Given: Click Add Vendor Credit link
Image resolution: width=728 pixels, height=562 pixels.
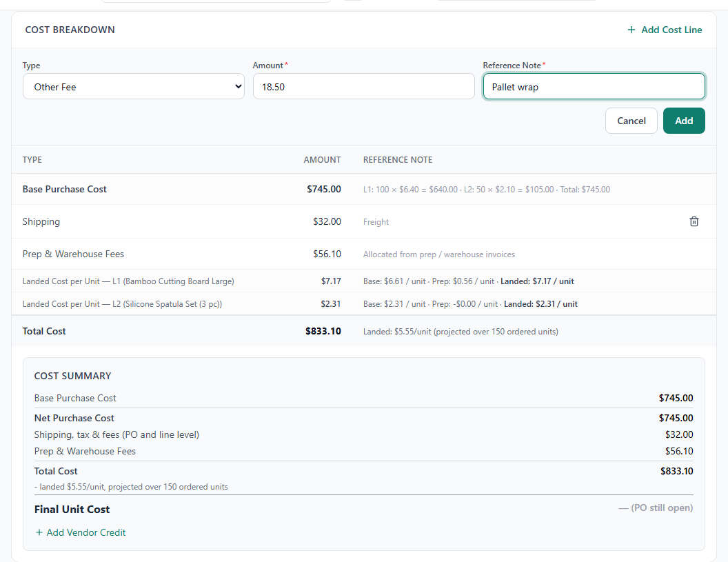Looking at the screenshot, I should click(81, 532).
